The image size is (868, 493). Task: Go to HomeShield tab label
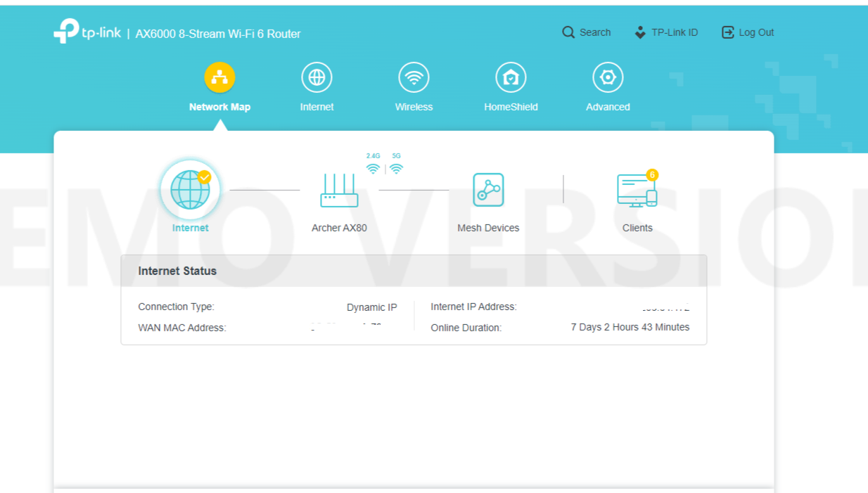click(x=511, y=107)
